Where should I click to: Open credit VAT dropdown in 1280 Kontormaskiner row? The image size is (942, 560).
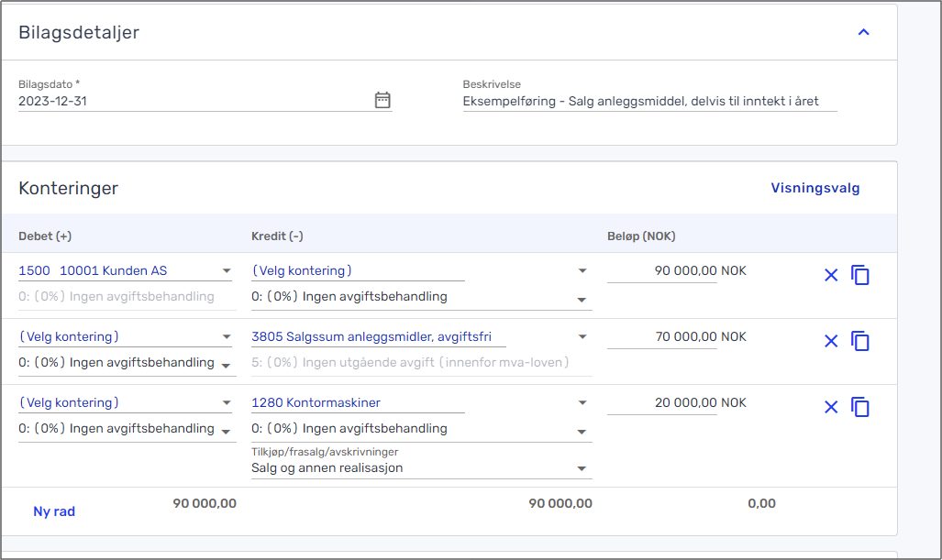pyautogui.click(x=582, y=432)
